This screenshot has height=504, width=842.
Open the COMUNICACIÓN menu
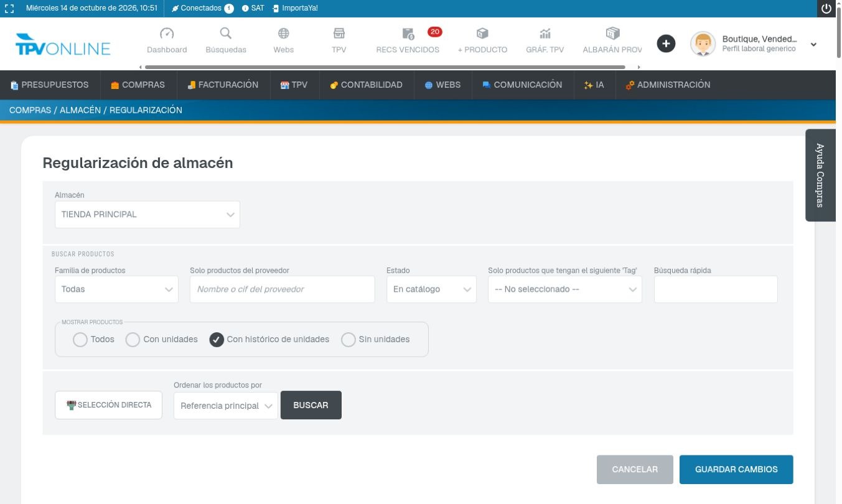[522, 85]
